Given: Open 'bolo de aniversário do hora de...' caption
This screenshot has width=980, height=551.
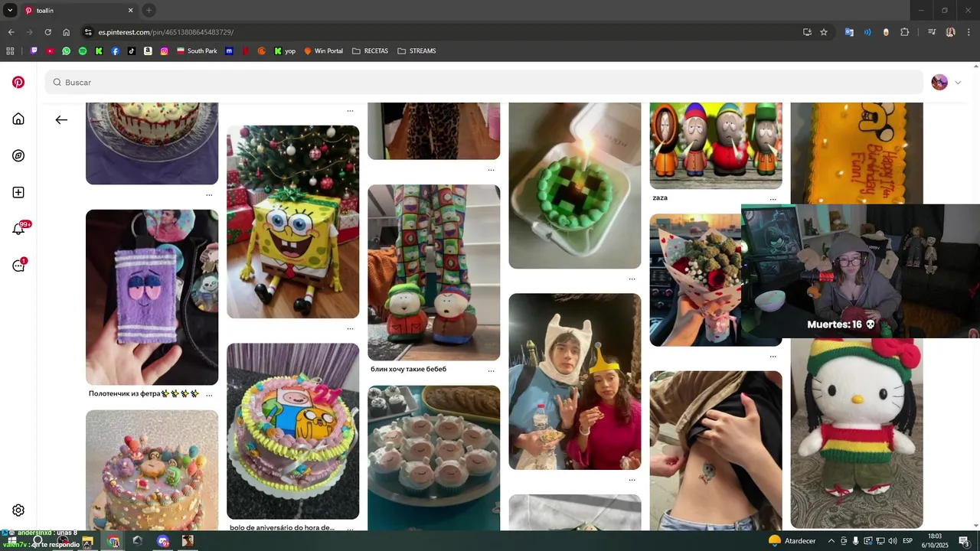Looking at the screenshot, I should tap(282, 527).
